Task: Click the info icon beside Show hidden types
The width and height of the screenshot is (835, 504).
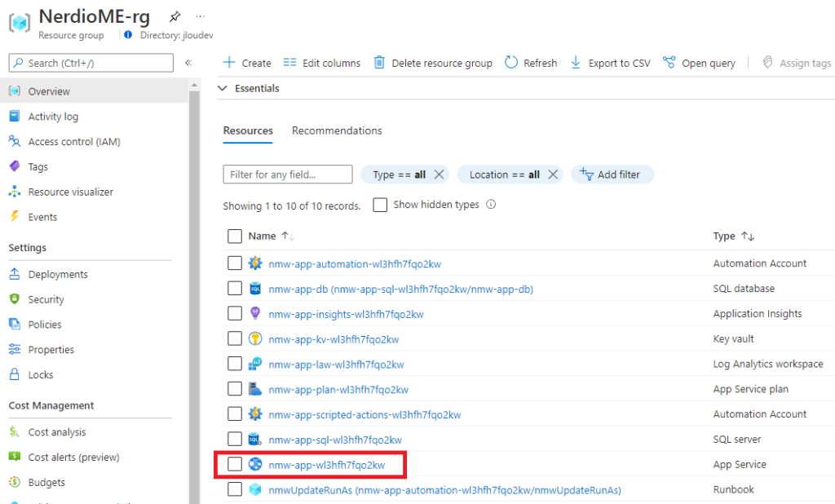Action: pyautogui.click(x=491, y=204)
